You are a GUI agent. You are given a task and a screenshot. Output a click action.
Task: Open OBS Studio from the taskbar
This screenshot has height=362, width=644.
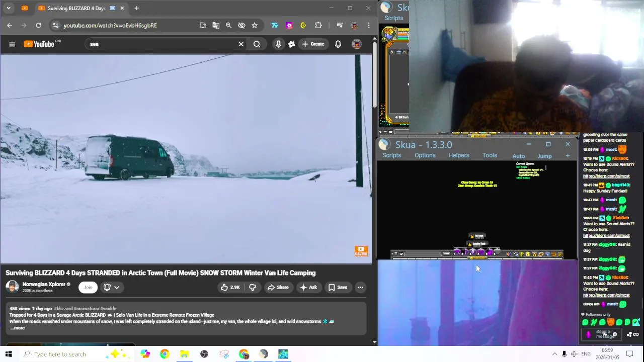[x=204, y=354]
